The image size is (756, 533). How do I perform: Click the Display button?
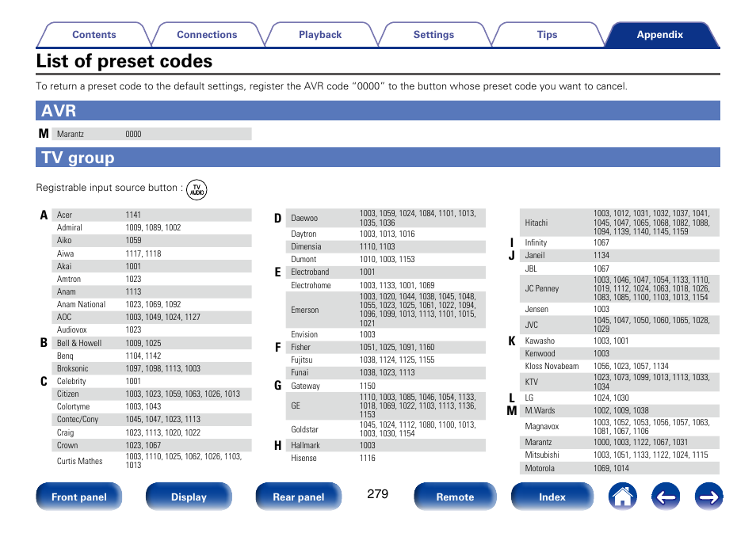189,497
